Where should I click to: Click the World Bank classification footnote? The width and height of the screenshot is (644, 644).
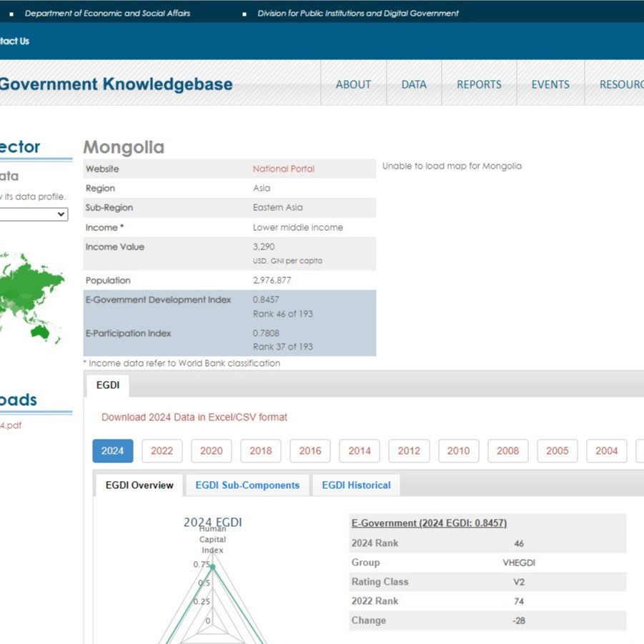coord(182,364)
